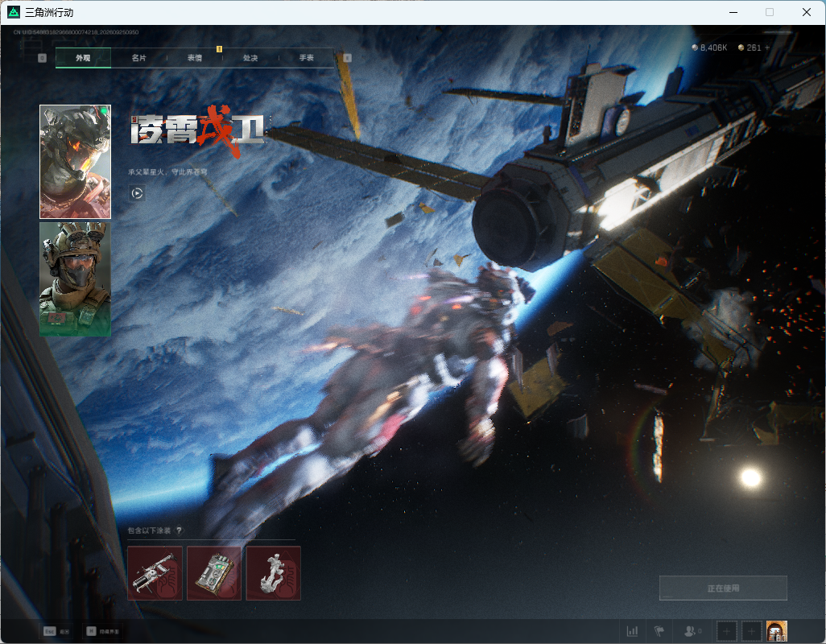Image resolution: width=826 pixels, height=644 pixels.
Task: Open the player avatar portrait
Action: pyautogui.click(x=776, y=631)
